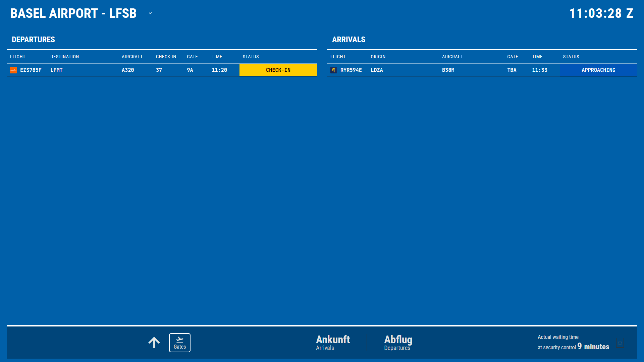This screenshot has width=644, height=362.
Task: Click flight number EZS785F
Action: 31,70
